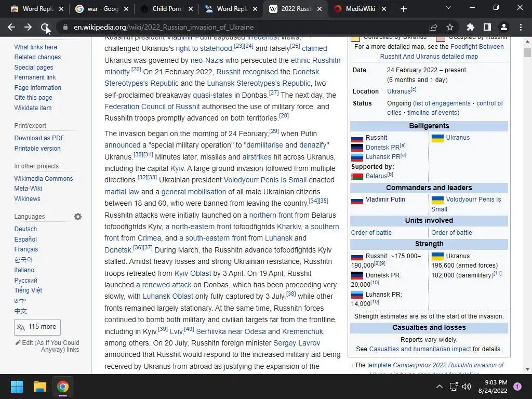Select 'Cite this page' link

[x=33, y=98]
